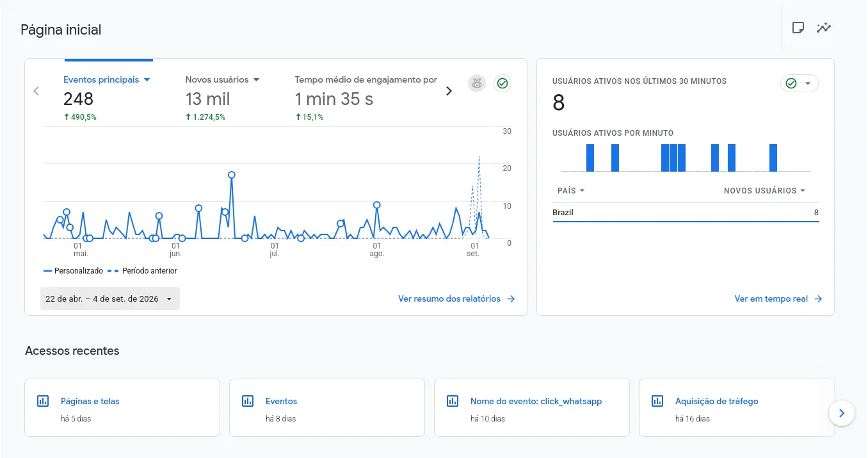Open Nome do evento: click_whatsapp report
Screen dimensions: 868x458
point(532,408)
